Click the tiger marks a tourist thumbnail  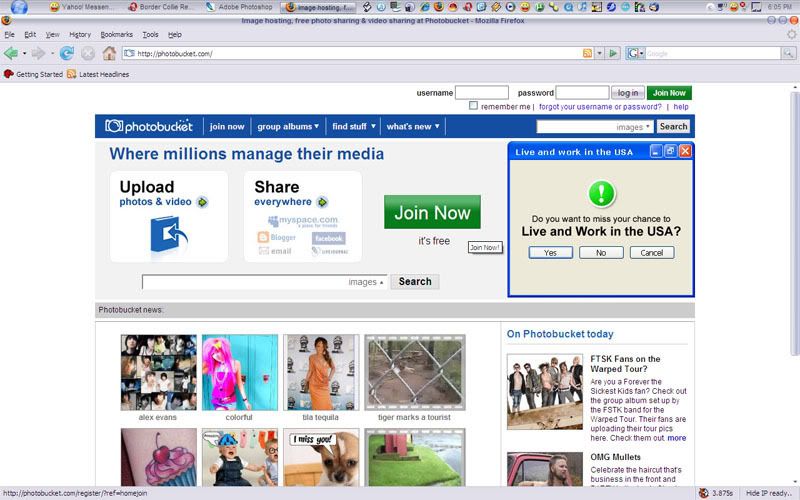[x=415, y=372]
